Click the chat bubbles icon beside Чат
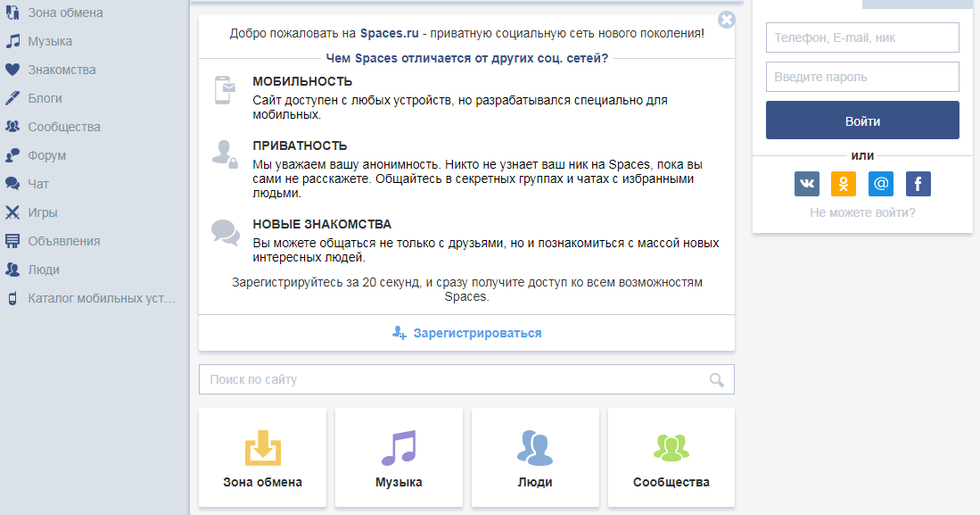Viewport: 980px width, 515px height. tap(12, 184)
